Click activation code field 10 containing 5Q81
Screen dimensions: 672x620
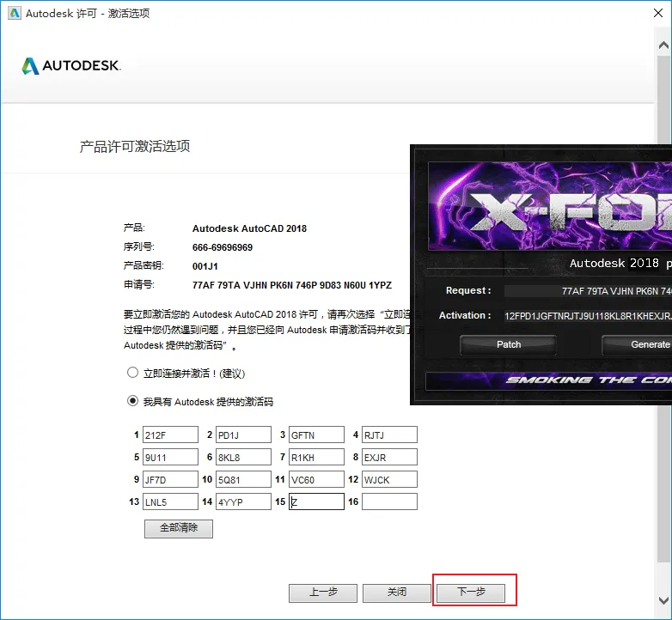tap(243, 479)
